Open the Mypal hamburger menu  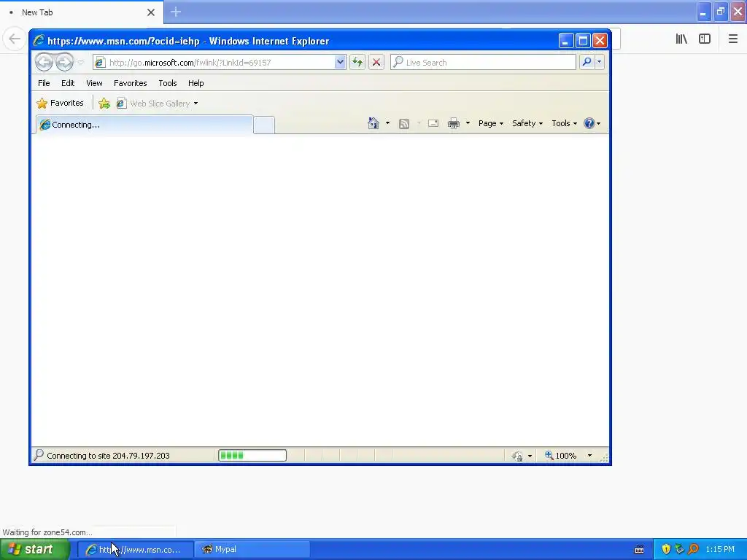732,39
